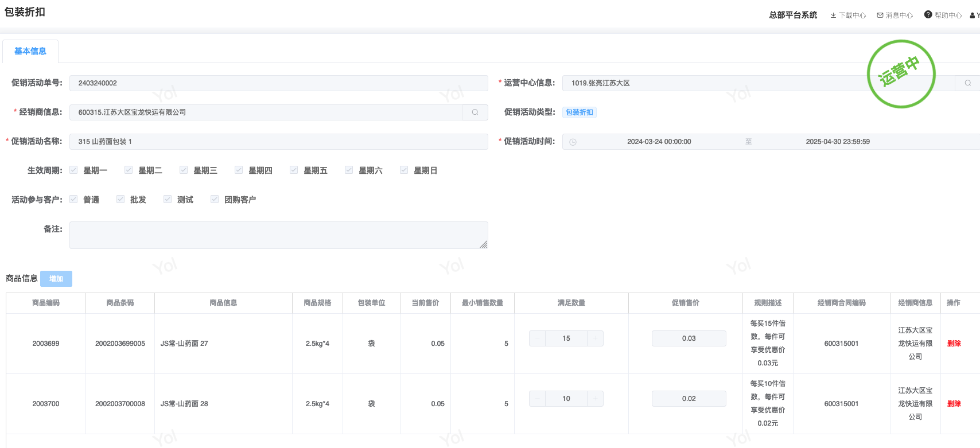Click search icon in distributor info field

pos(475,112)
